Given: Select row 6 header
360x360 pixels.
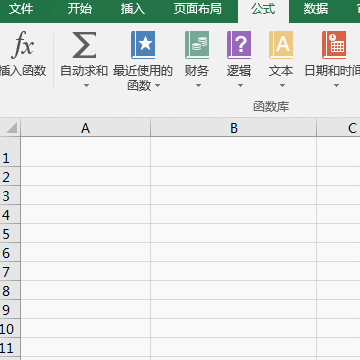Looking at the screenshot, I should [x=10, y=252].
